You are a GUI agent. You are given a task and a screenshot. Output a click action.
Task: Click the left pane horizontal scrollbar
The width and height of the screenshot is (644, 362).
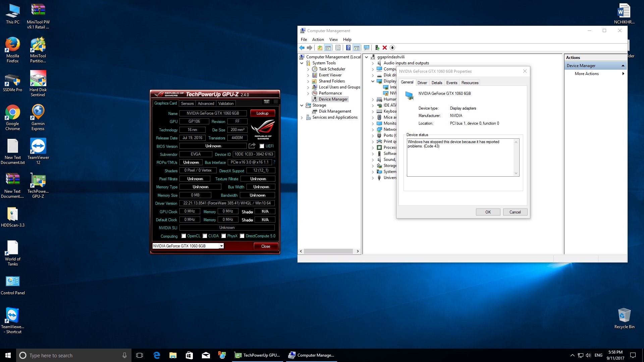pos(329,251)
